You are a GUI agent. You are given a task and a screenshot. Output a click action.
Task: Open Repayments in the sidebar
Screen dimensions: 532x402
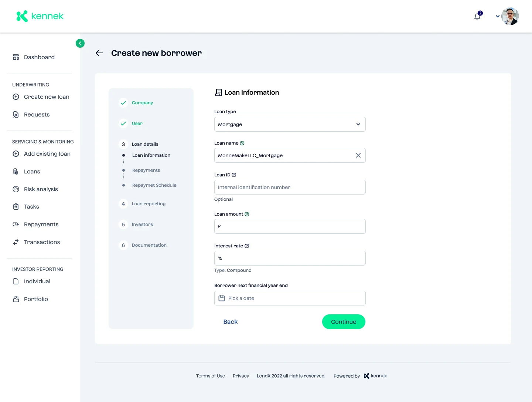(x=41, y=224)
